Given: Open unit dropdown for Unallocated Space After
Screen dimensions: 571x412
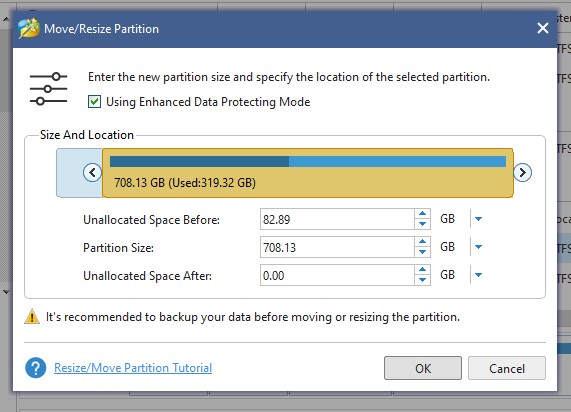Looking at the screenshot, I should click(x=479, y=275).
